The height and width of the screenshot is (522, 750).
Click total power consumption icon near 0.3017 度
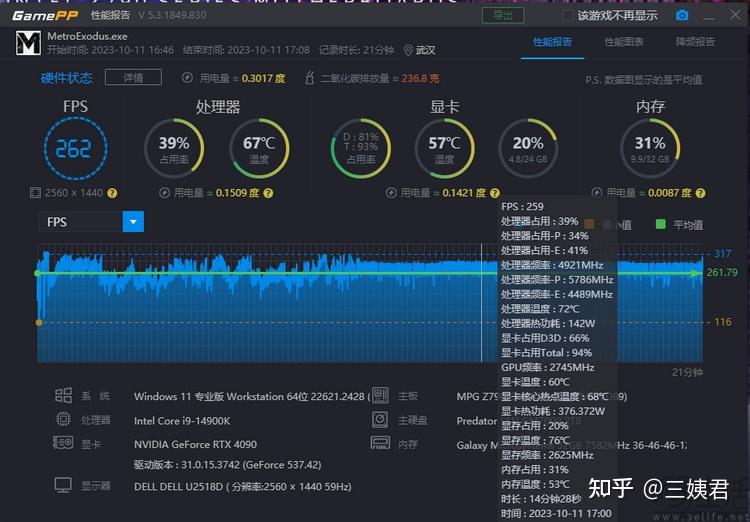[188, 78]
